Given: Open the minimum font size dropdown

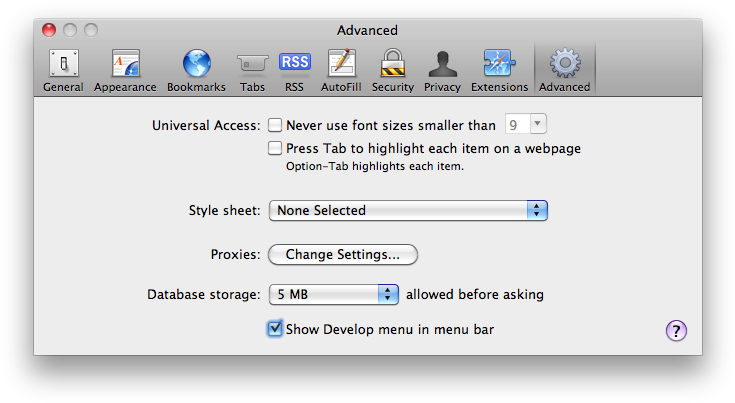Looking at the screenshot, I should (x=527, y=125).
